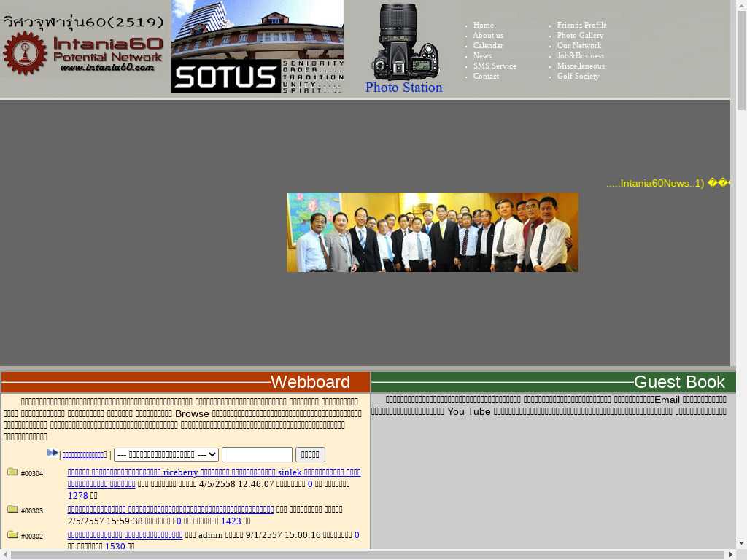Open the topic link for post #00303
Screen dimensions: 747x560
pos(171,510)
